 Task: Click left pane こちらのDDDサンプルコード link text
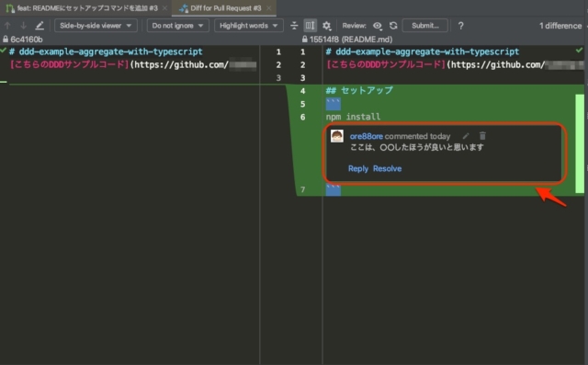(69, 64)
